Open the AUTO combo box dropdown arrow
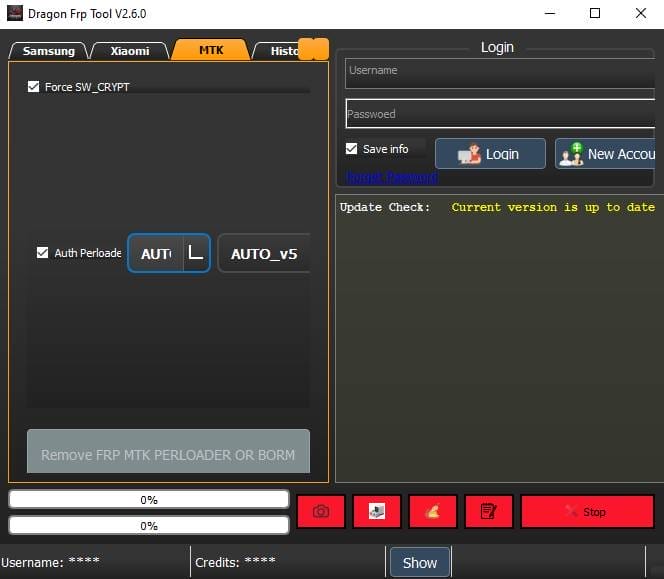 [x=196, y=253]
